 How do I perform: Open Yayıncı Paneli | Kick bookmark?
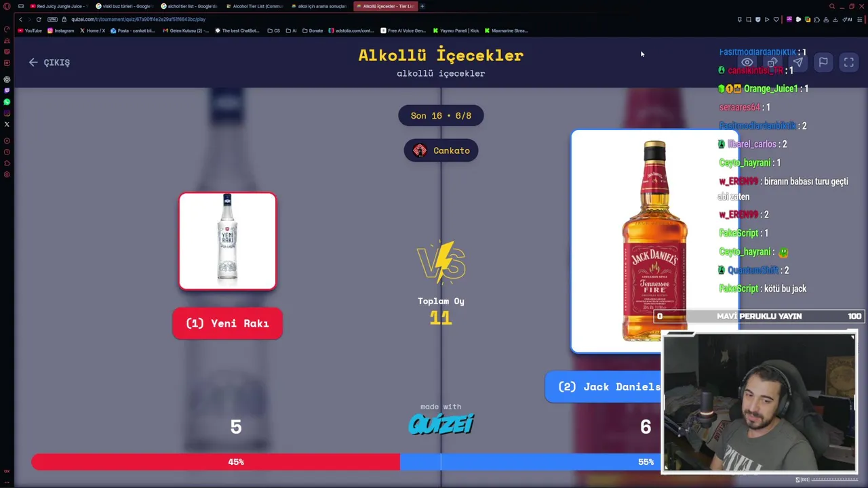[456, 30]
